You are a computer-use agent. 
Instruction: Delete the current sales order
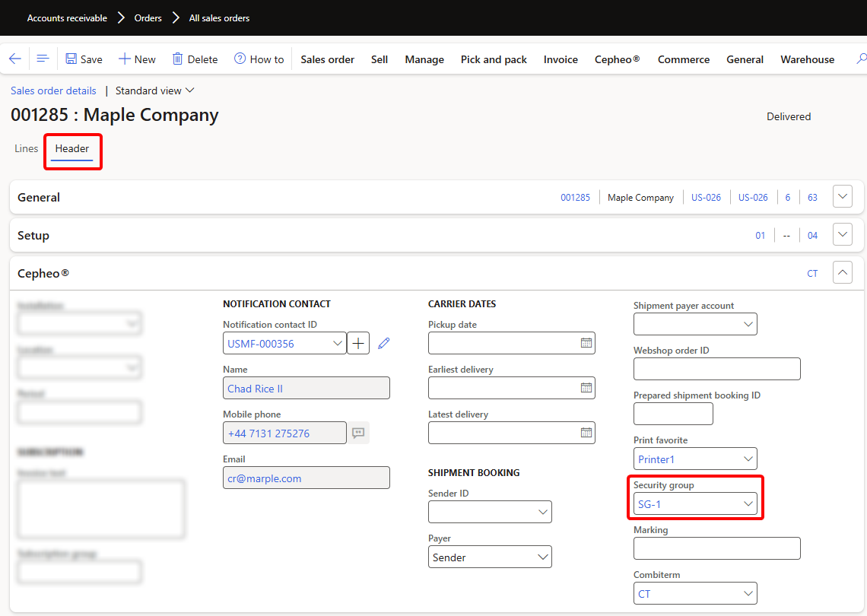click(x=195, y=59)
